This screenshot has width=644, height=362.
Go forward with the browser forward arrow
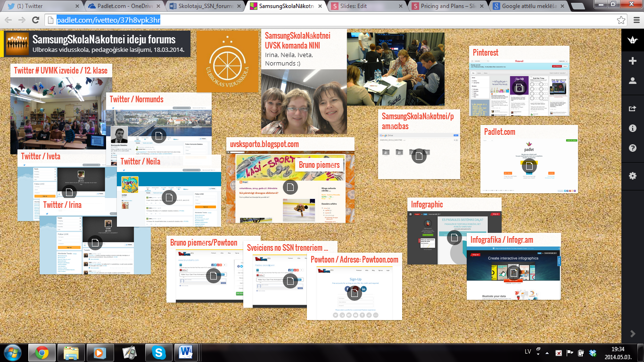pyautogui.click(x=22, y=20)
